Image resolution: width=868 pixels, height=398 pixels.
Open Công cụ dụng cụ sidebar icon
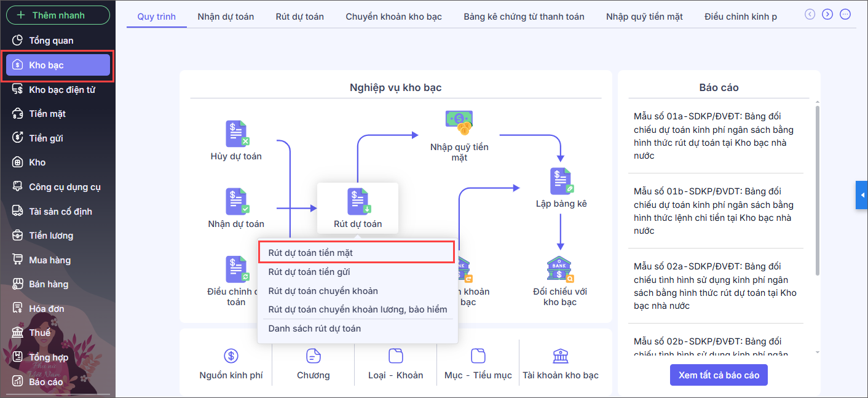click(x=18, y=187)
